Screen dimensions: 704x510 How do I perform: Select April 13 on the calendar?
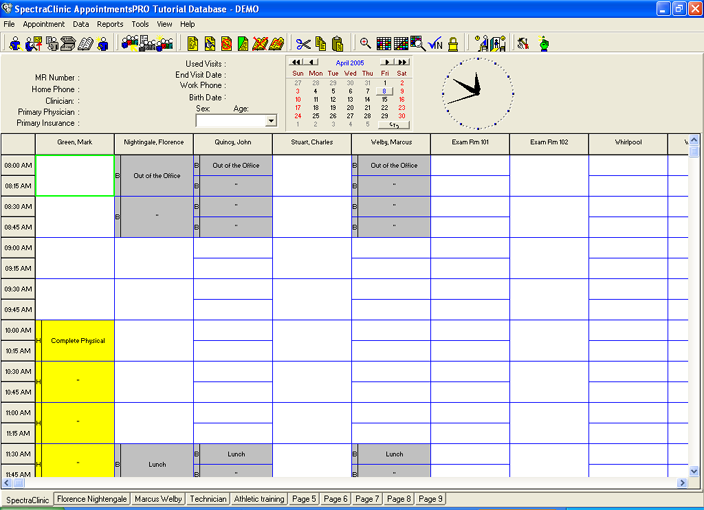click(x=350, y=100)
